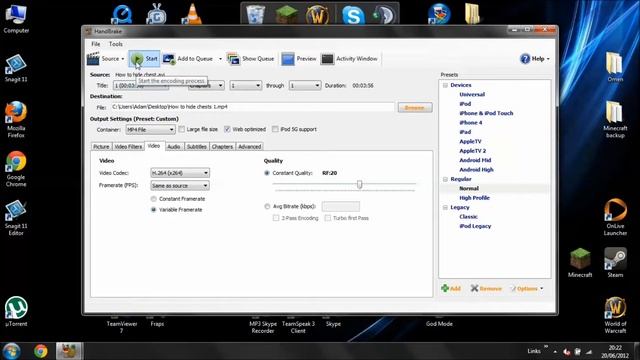
Task: Switch to the Advanced tab
Action: (249, 147)
